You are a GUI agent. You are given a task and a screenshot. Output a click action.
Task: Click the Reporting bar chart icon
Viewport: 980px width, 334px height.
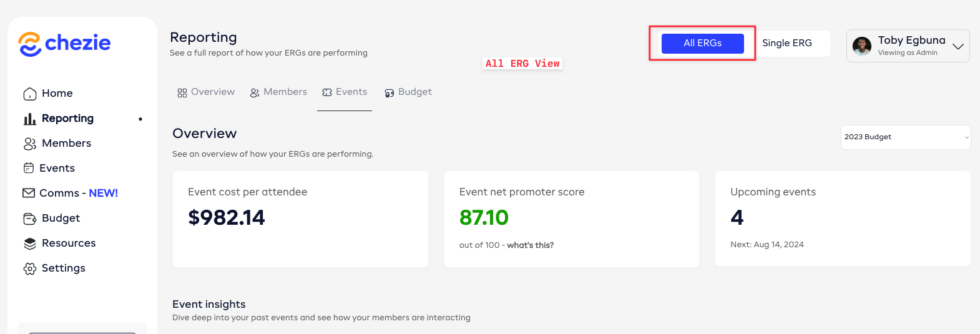pyautogui.click(x=29, y=119)
